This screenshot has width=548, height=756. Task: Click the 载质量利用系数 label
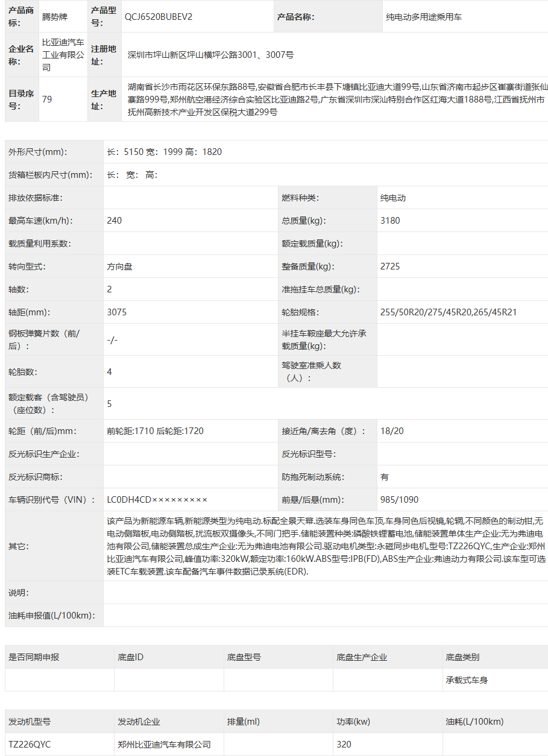[x=39, y=244]
